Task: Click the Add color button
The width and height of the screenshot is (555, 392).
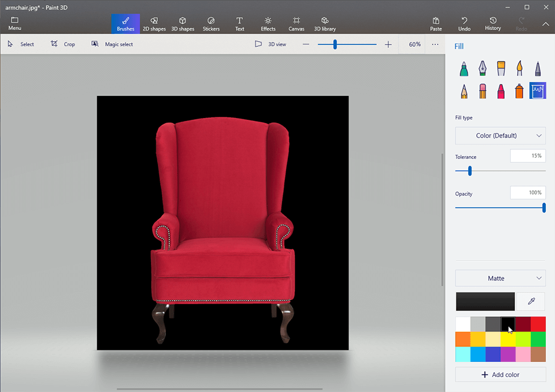Action: (x=500, y=374)
